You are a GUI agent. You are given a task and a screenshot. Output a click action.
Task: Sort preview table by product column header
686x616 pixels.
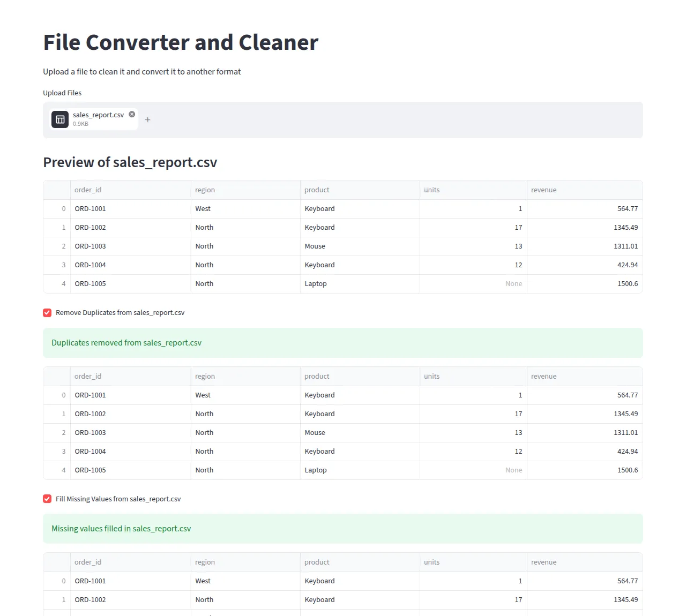(x=360, y=190)
